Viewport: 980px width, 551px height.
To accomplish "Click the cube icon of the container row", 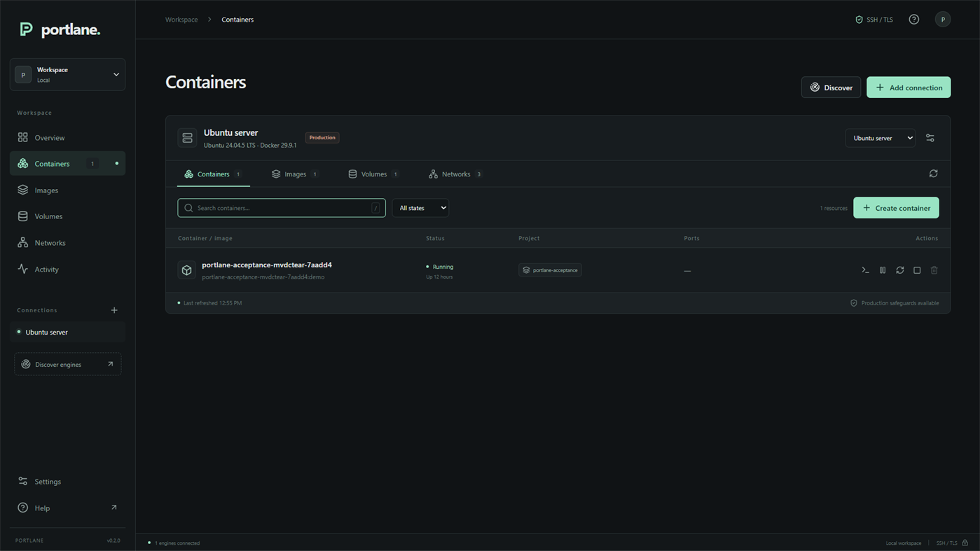I will (187, 270).
